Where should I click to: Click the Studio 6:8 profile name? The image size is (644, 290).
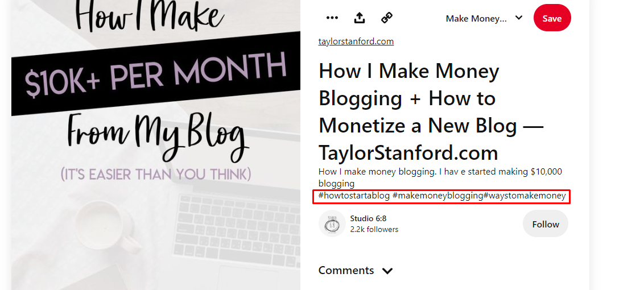368,218
